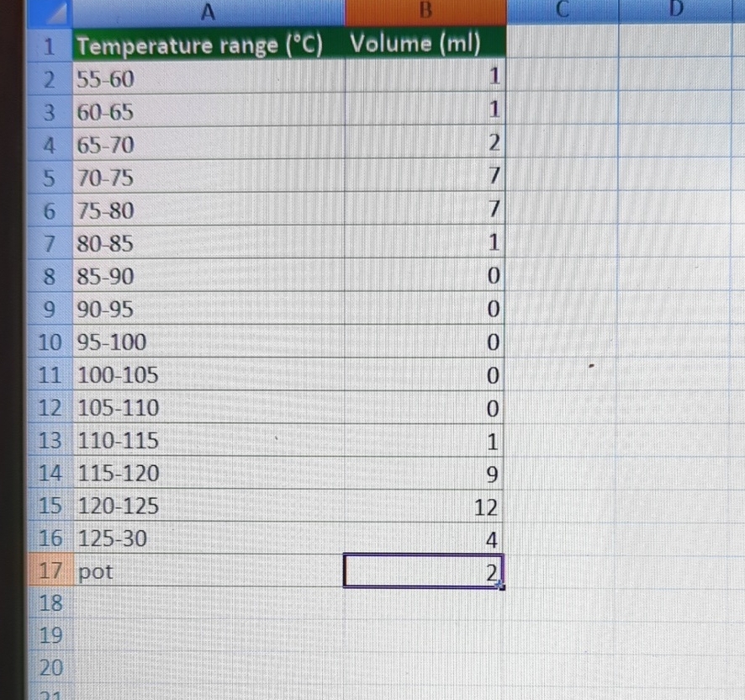Viewport: 745px width, 700px height.
Task: Select column C header
Action: pyautogui.click(x=562, y=11)
